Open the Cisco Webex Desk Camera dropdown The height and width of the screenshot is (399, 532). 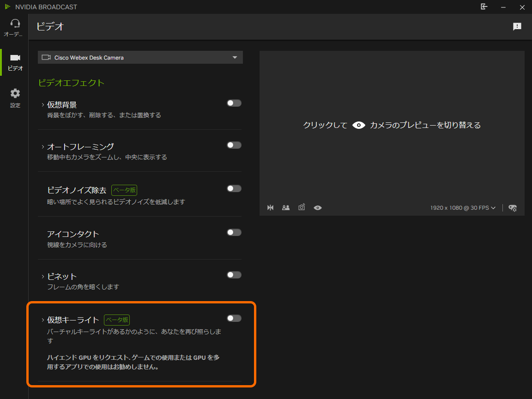(x=140, y=57)
